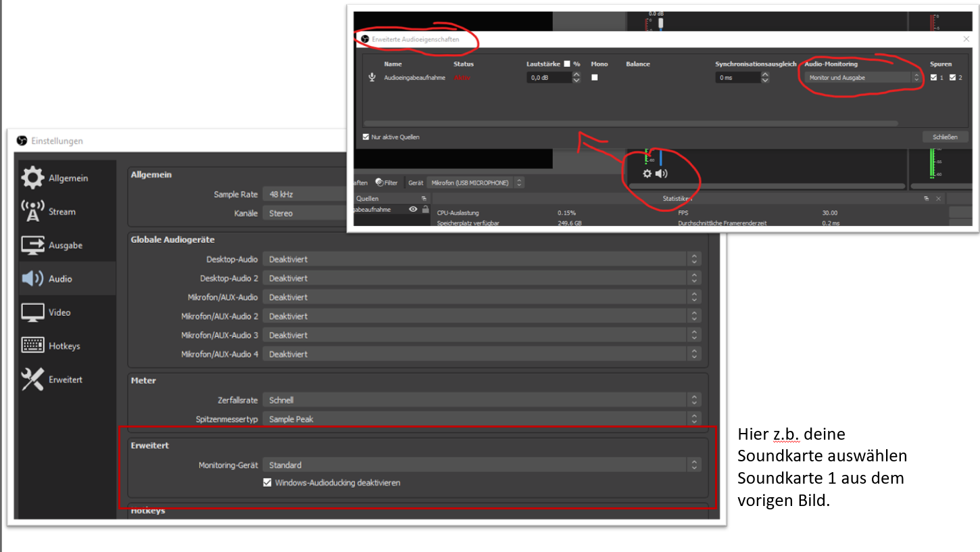This screenshot has height=552, width=980.
Task: Uncheck Nur aktive Quellen checkbox
Action: coord(366,137)
